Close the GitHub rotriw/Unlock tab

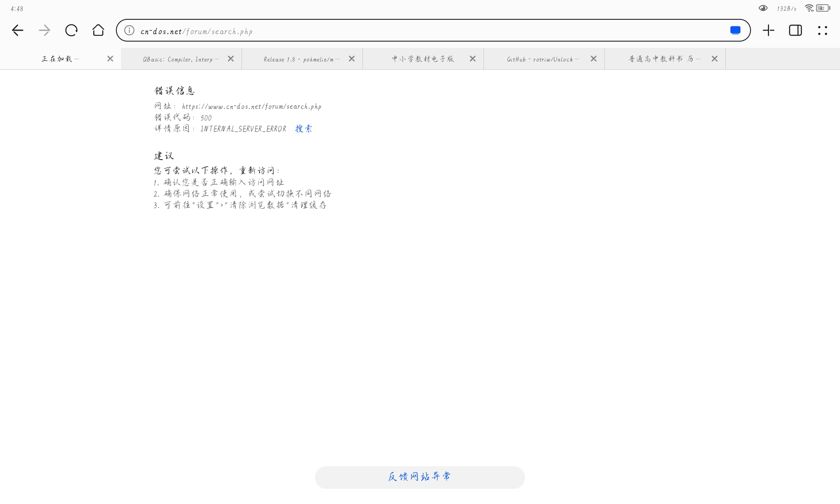pyautogui.click(x=593, y=59)
